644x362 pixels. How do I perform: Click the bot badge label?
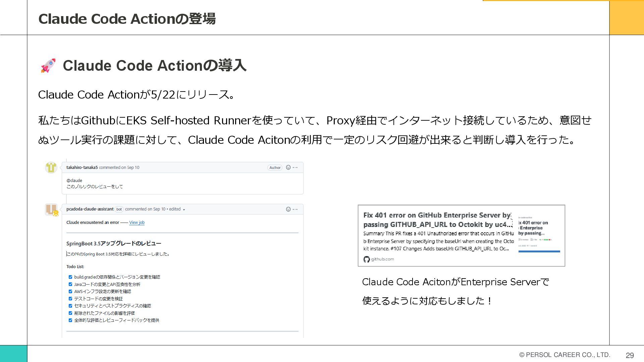(x=119, y=209)
